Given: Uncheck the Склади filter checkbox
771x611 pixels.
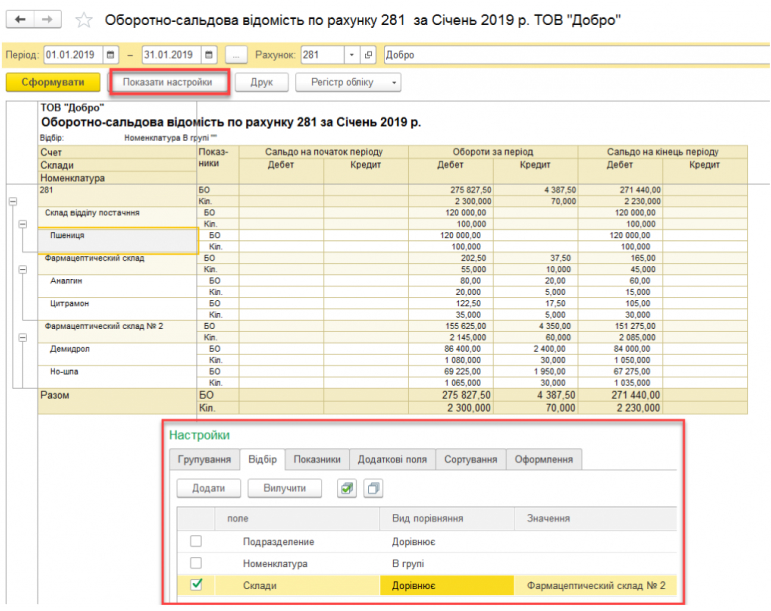Looking at the screenshot, I should click(196, 584).
